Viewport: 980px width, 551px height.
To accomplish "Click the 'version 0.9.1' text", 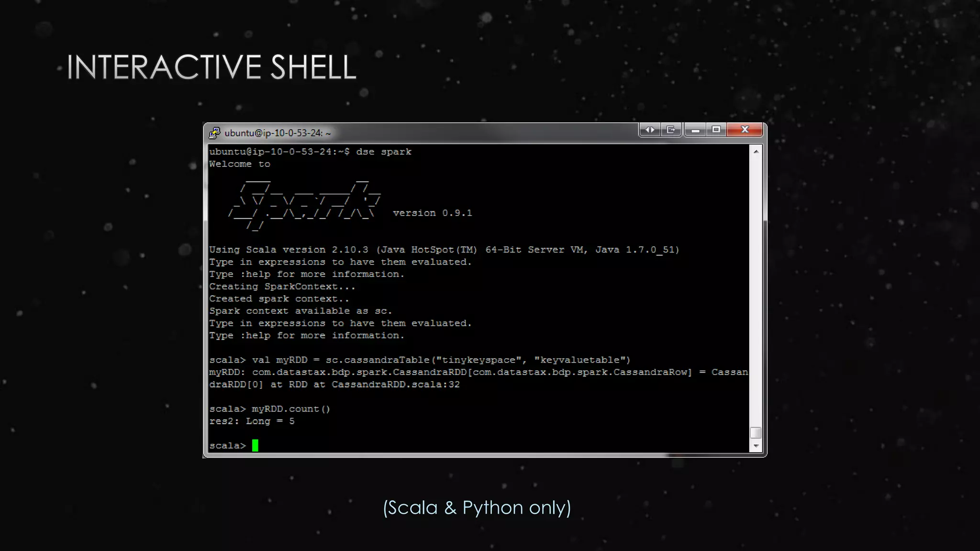I will (x=433, y=213).
